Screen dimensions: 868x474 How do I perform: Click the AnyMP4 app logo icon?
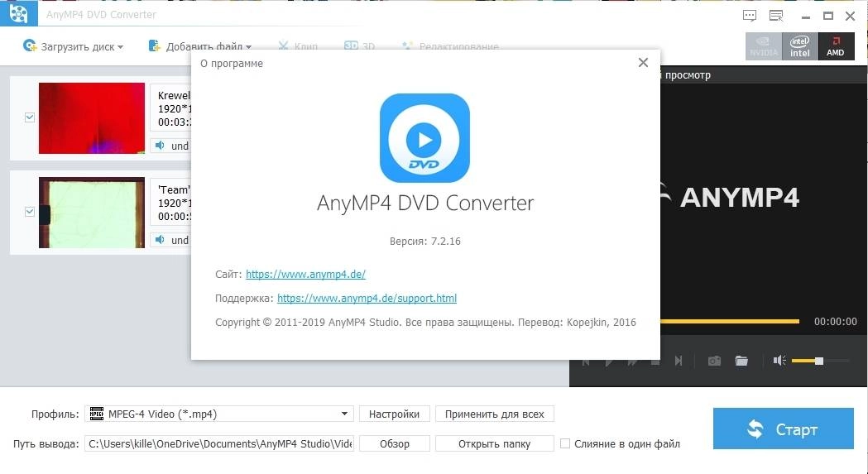[18, 13]
